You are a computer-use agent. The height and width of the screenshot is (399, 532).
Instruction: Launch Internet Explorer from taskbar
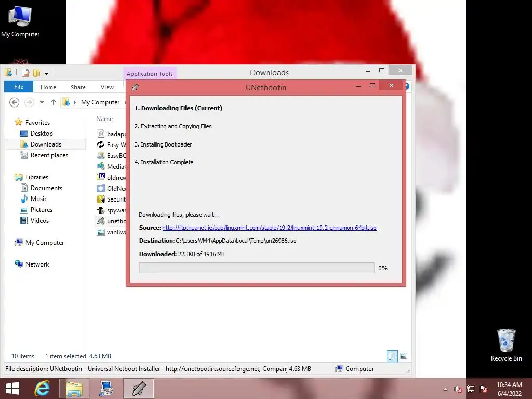click(42, 389)
